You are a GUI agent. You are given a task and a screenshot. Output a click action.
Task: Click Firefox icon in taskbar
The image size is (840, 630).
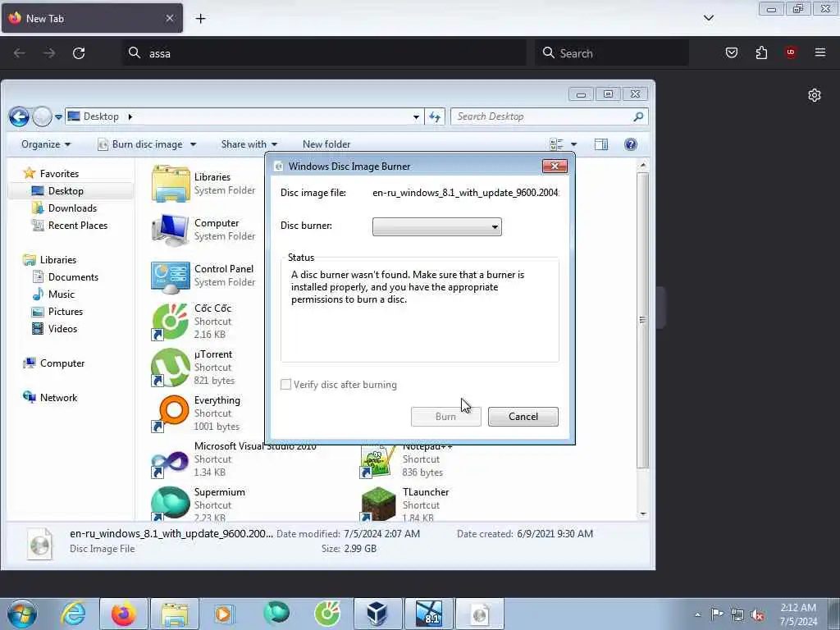pos(124,614)
